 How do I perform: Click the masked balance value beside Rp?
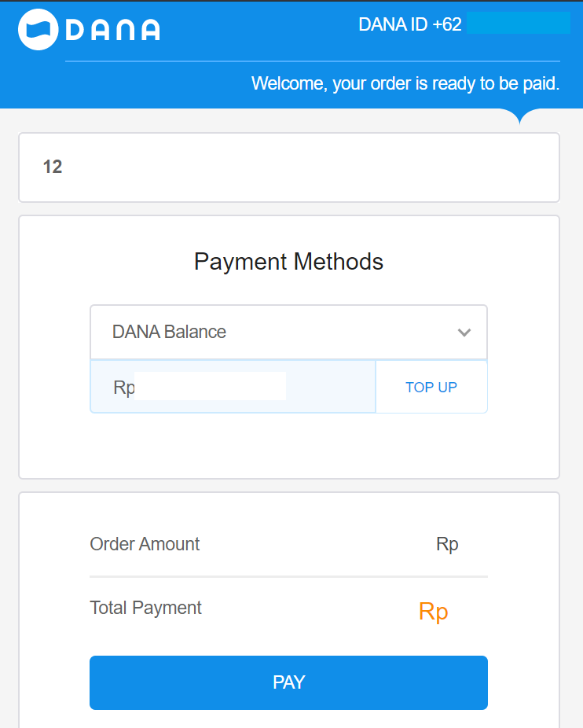click(x=210, y=387)
